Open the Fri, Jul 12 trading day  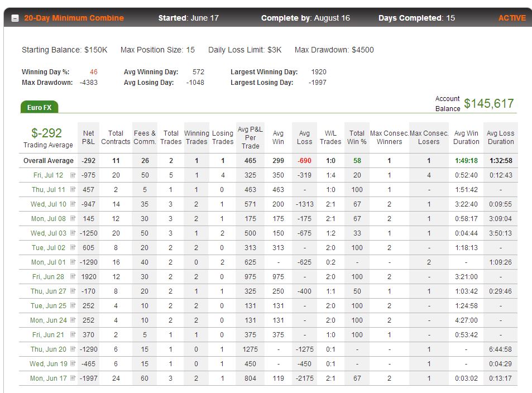coord(48,175)
